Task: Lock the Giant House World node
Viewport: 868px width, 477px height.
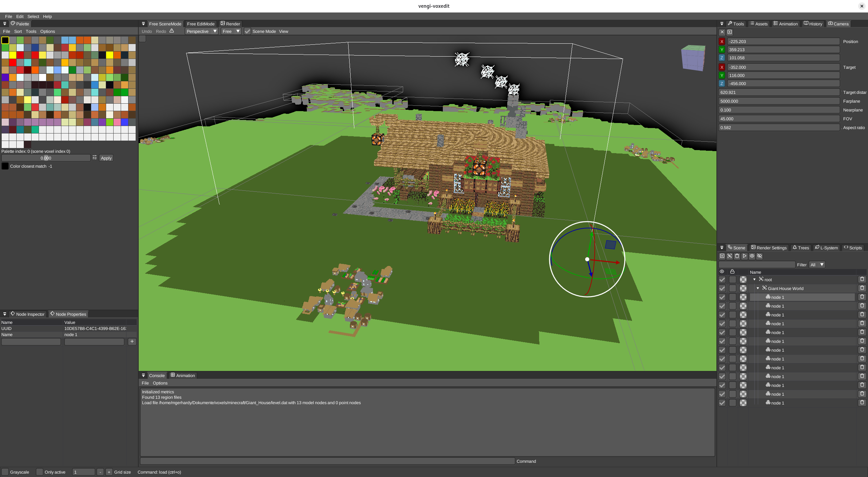Action: coord(733,288)
